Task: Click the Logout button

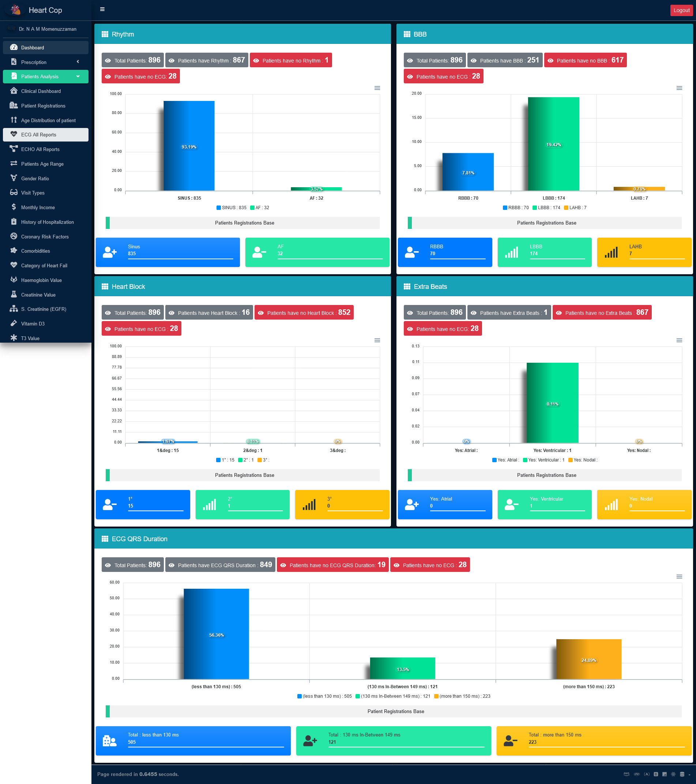Action: (681, 10)
